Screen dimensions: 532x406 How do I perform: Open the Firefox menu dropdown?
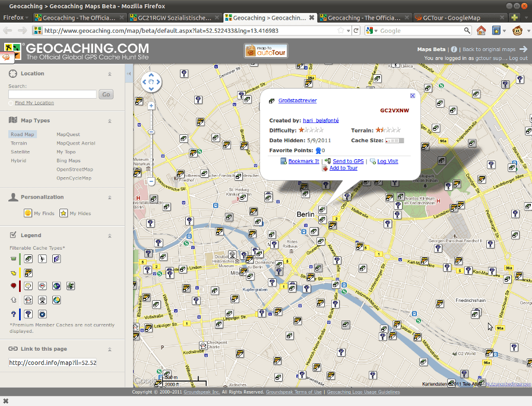click(x=15, y=17)
